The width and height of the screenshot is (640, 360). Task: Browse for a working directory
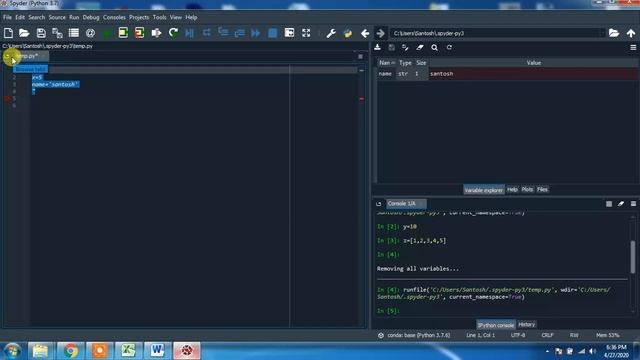click(x=614, y=33)
